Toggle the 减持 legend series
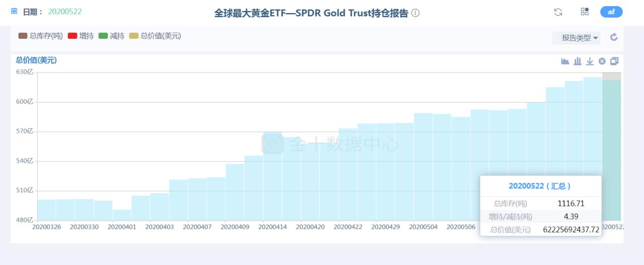 (111, 36)
